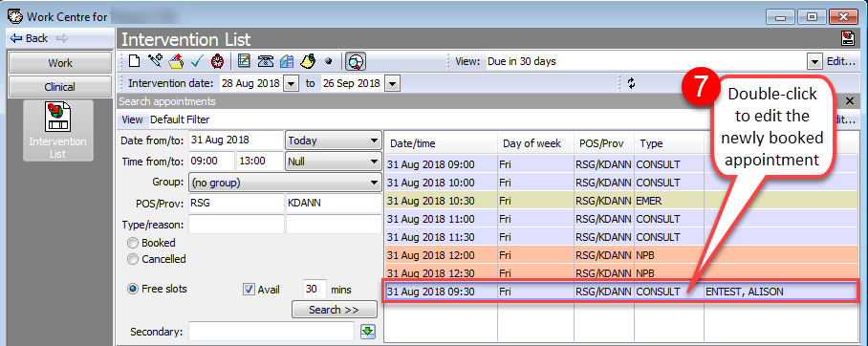Click the building with calculator icon
Image resolution: width=868 pixels, height=346 pixels.
point(287,61)
